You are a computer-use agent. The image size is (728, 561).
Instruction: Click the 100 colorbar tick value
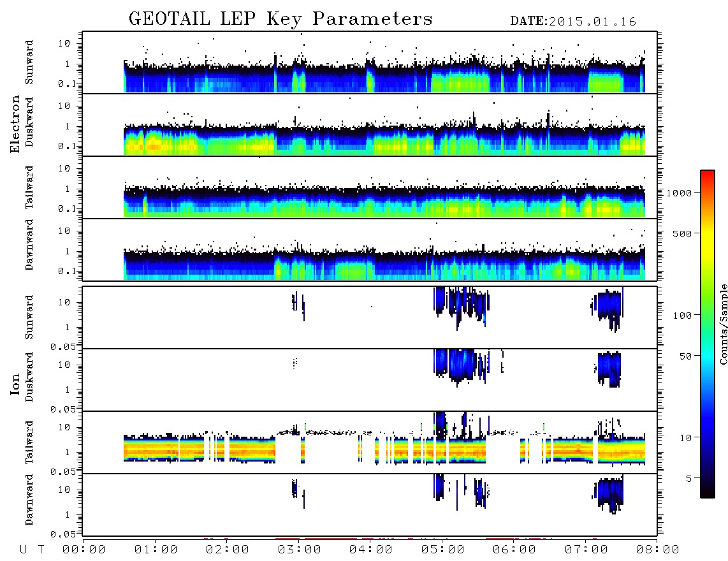[682, 316]
